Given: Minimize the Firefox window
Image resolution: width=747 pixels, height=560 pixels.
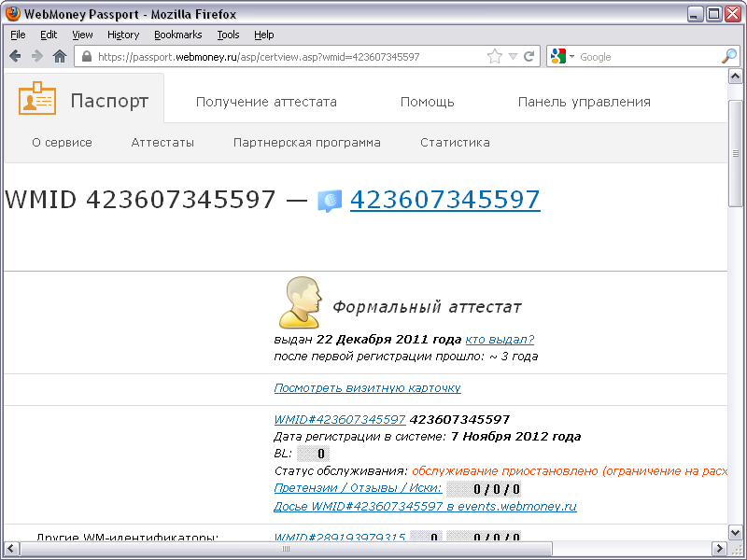Looking at the screenshot, I should pos(696,14).
